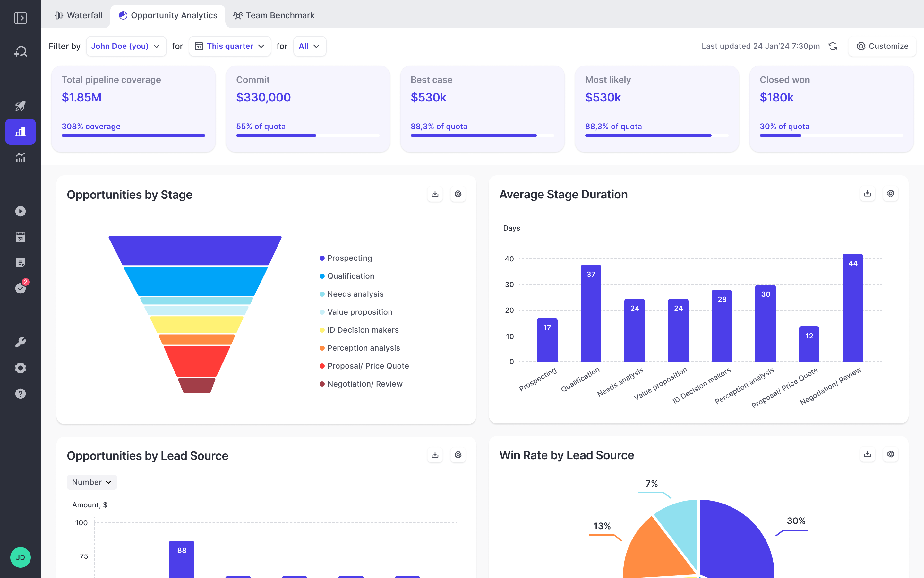The image size is (924, 578).
Task: Click the 55% of quota progress bar
Action: 308,135
